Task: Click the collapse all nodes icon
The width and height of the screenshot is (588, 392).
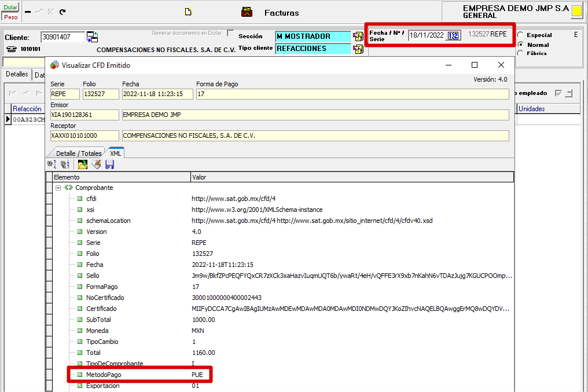Action: click(x=65, y=164)
